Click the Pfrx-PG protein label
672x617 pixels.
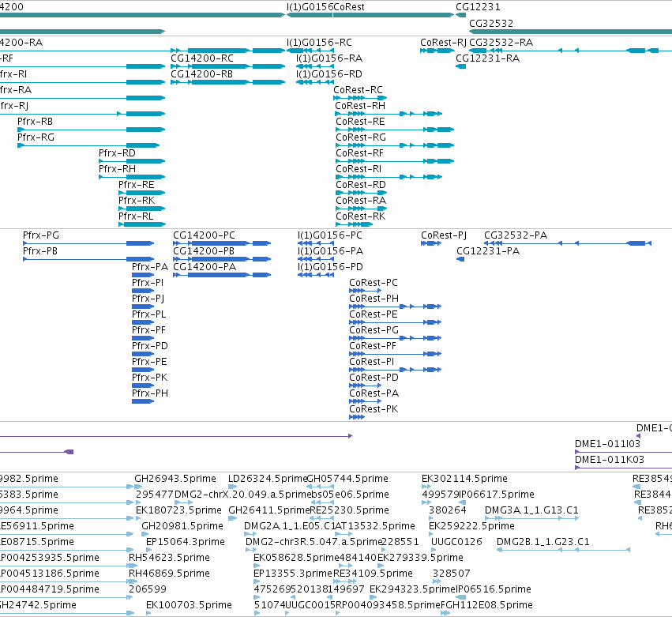[x=41, y=235]
